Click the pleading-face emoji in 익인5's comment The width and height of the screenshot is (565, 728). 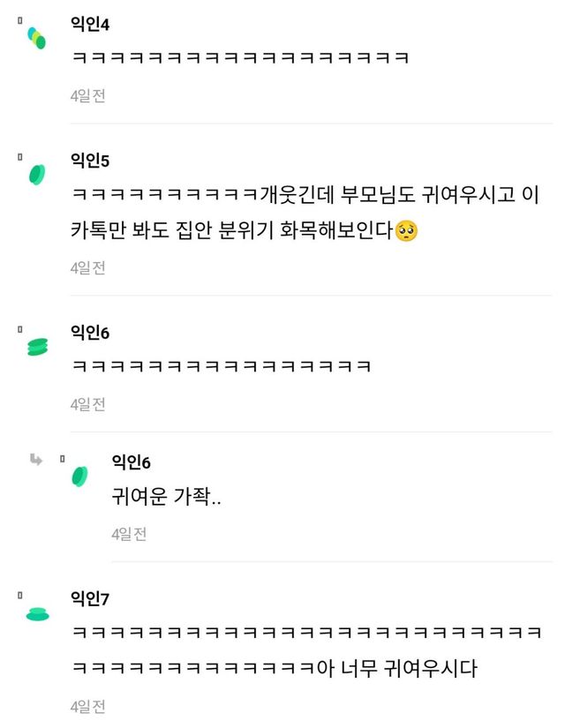tap(406, 231)
